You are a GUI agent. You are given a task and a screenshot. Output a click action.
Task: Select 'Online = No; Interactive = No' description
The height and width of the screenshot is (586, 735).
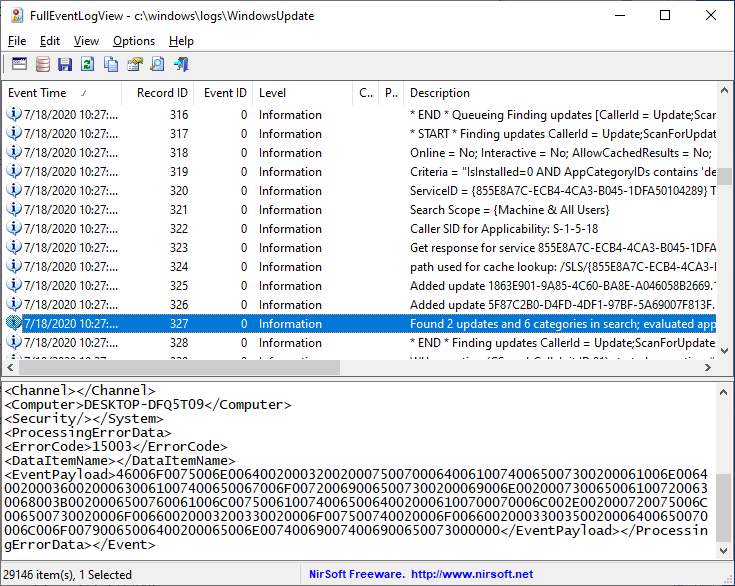point(562,153)
